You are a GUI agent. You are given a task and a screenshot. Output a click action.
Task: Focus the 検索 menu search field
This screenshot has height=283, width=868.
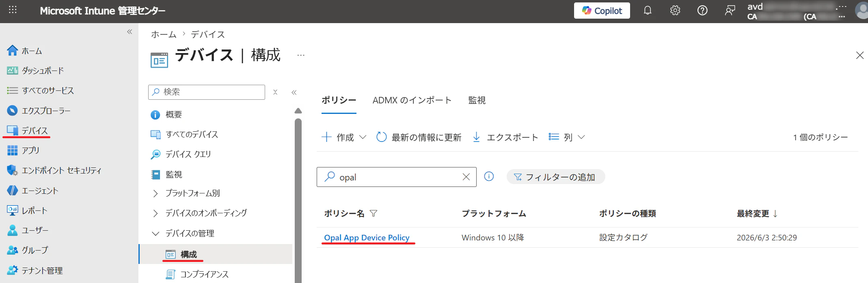[207, 92]
